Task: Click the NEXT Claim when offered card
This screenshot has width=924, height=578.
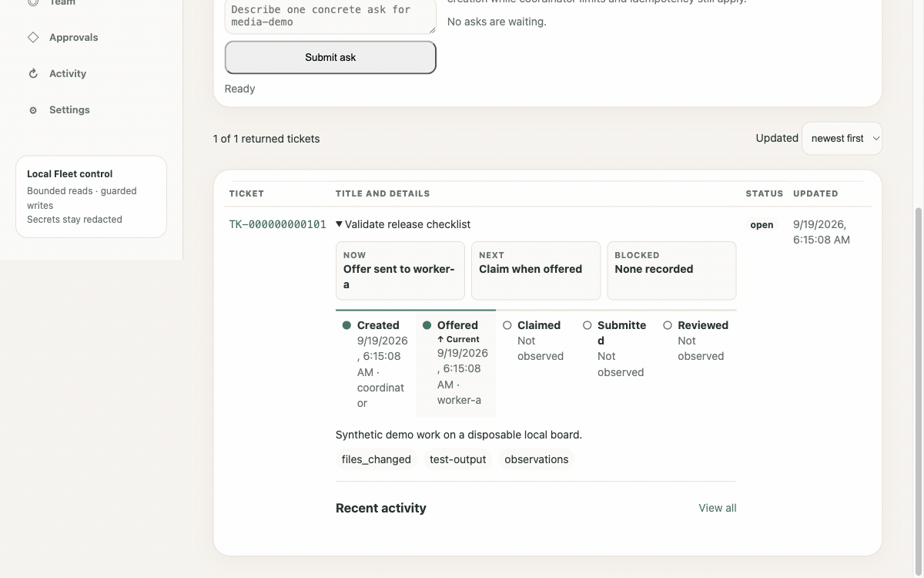Action: [x=536, y=271]
